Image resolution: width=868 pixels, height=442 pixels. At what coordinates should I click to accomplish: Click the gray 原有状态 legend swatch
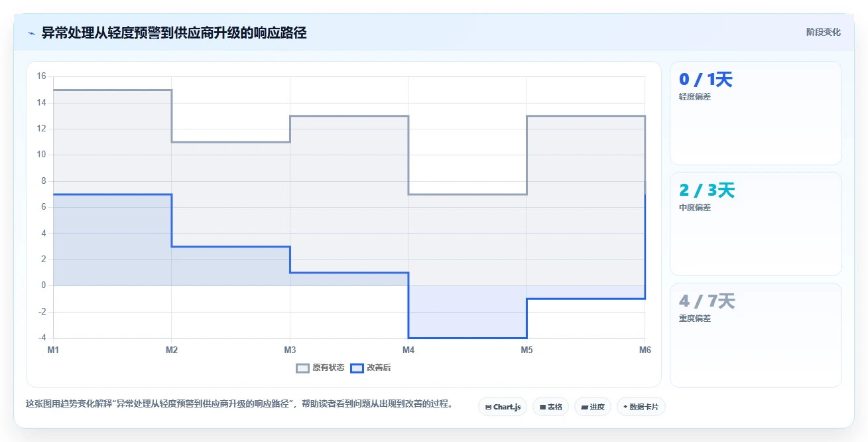click(x=303, y=368)
